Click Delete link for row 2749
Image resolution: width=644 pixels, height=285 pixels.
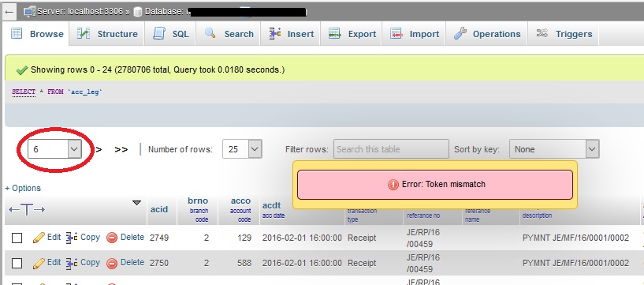tap(132, 238)
